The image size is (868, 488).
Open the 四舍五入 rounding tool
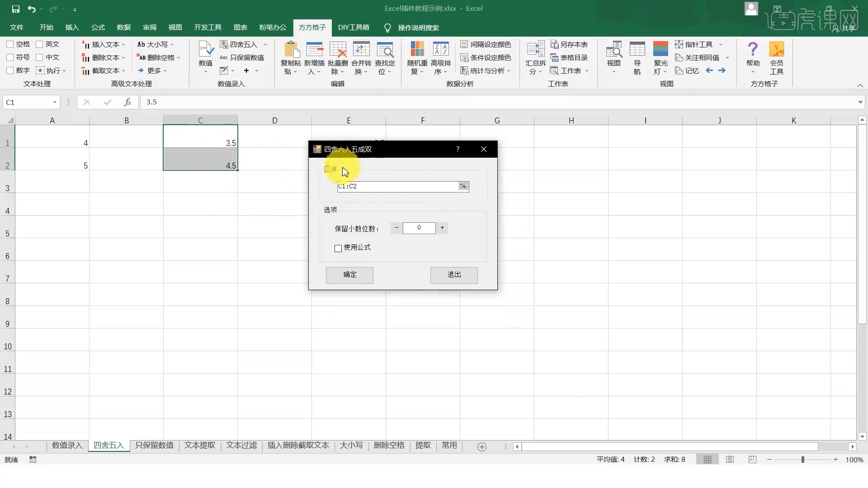(x=239, y=44)
